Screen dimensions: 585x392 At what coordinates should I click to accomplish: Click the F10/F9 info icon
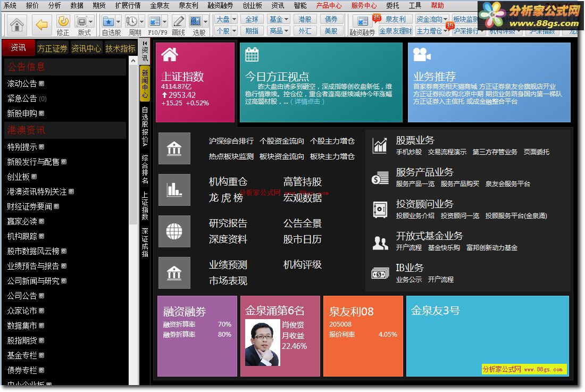(154, 21)
